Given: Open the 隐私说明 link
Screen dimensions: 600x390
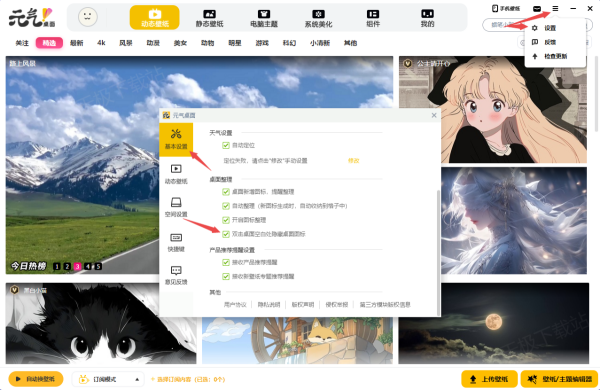Looking at the screenshot, I should pyautogui.click(x=269, y=305).
